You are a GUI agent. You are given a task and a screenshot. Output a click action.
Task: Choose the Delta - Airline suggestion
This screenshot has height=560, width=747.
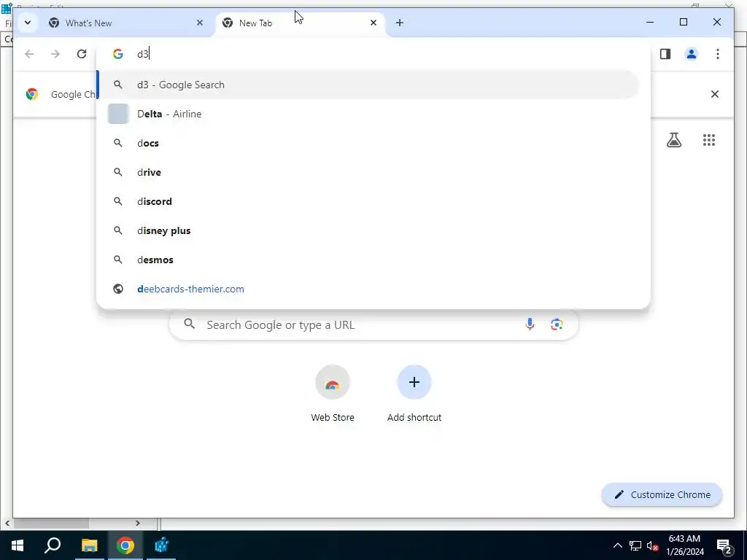pyautogui.click(x=368, y=114)
